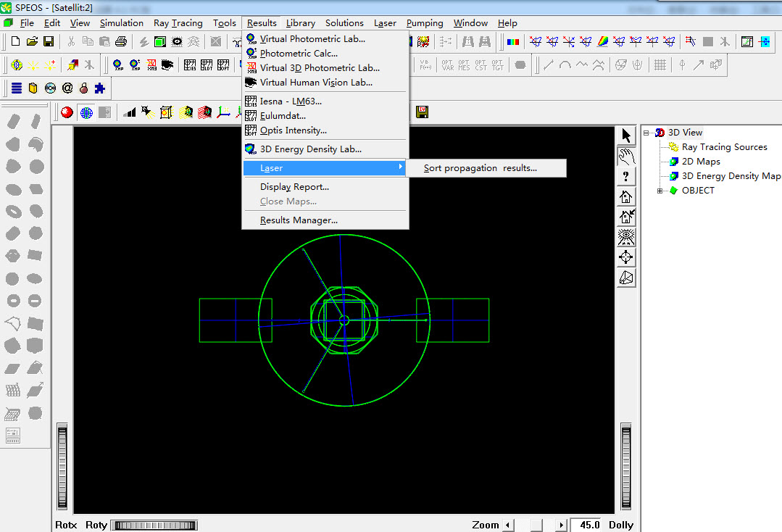
Task: Select the arrow pointer tool
Action: (626, 135)
